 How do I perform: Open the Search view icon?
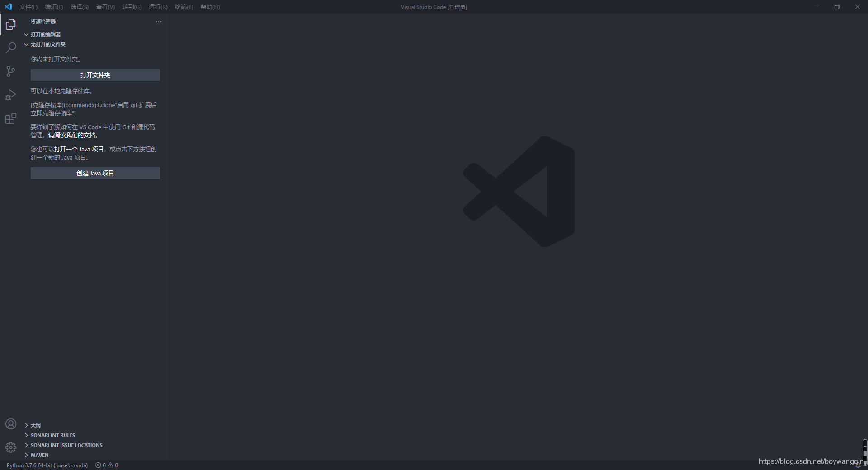tap(11, 48)
